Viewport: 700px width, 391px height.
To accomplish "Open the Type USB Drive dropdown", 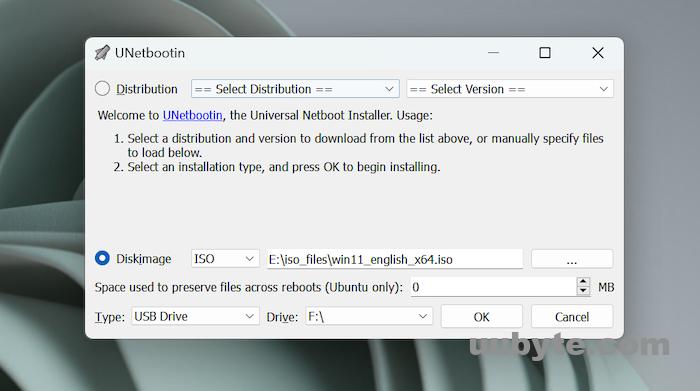I will tap(195, 316).
